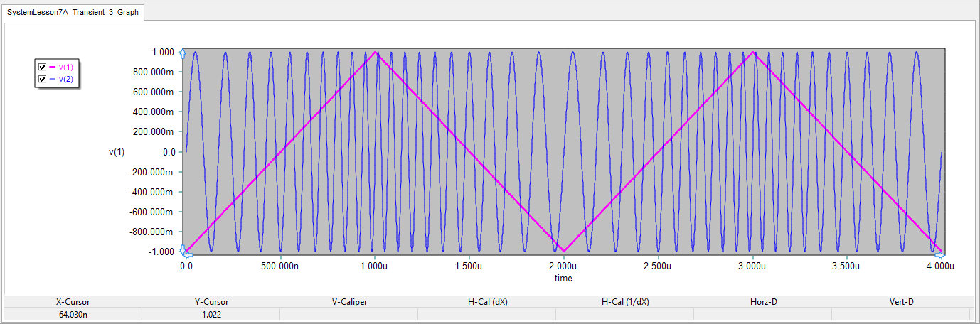Uncheck the v(2) trace checkbox

coord(42,78)
